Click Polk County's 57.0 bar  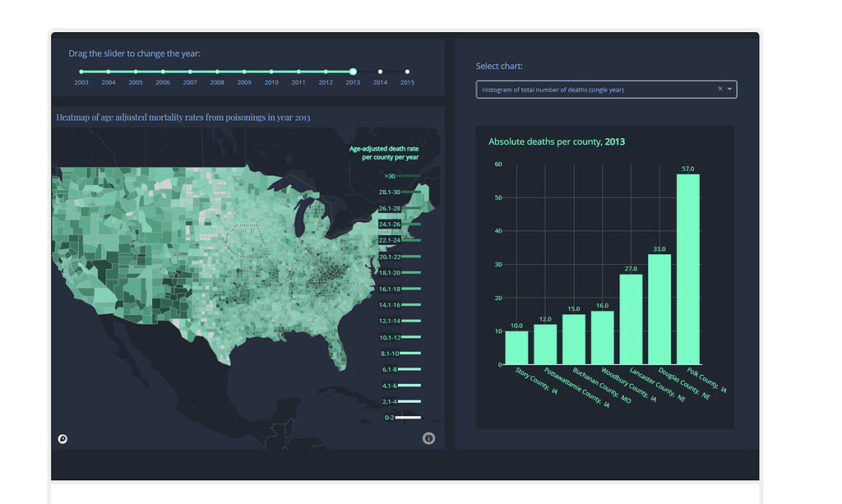coord(689,263)
